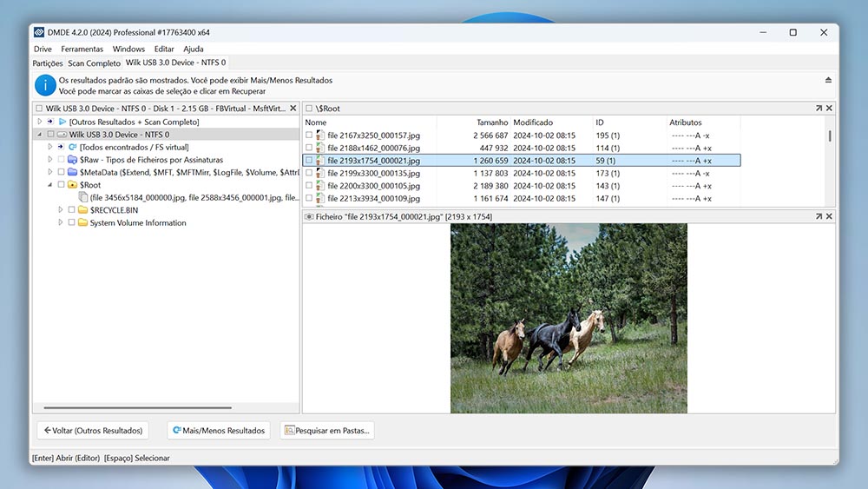Click the DMDE app logo in title bar
Image resolution: width=868 pixels, height=489 pixels.
click(x=39, y=33)
